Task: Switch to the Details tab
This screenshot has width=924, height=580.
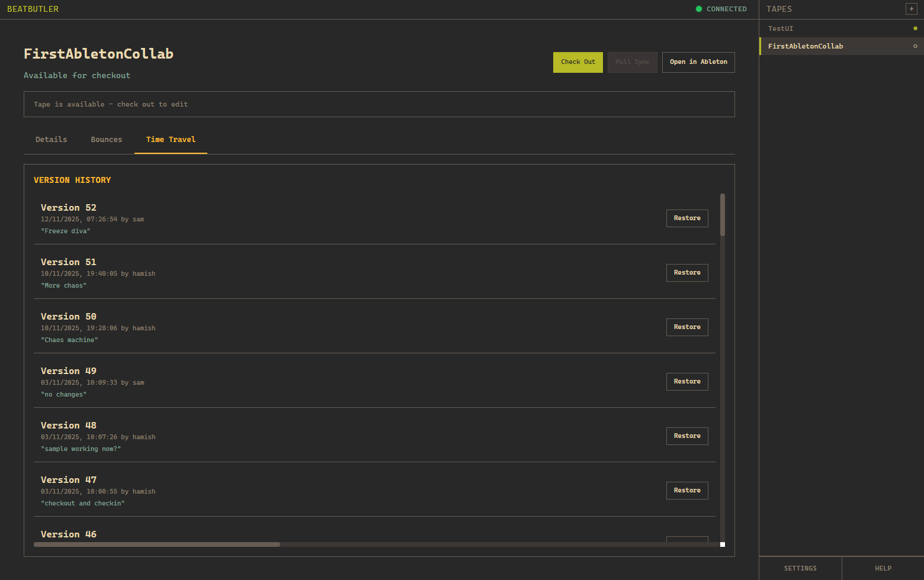Action: click(52, 140)
